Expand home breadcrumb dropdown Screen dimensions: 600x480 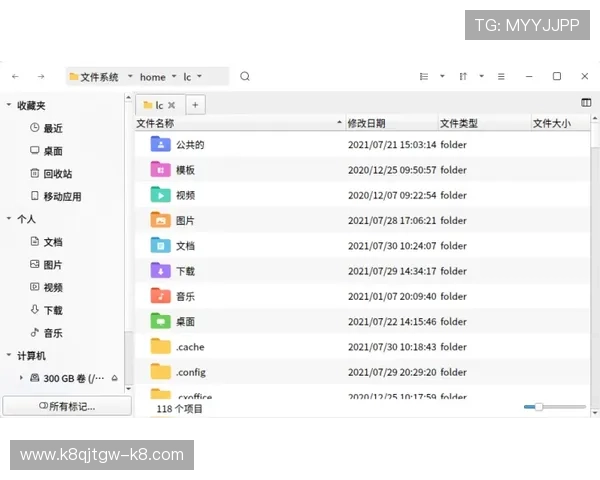pos(174,76)
